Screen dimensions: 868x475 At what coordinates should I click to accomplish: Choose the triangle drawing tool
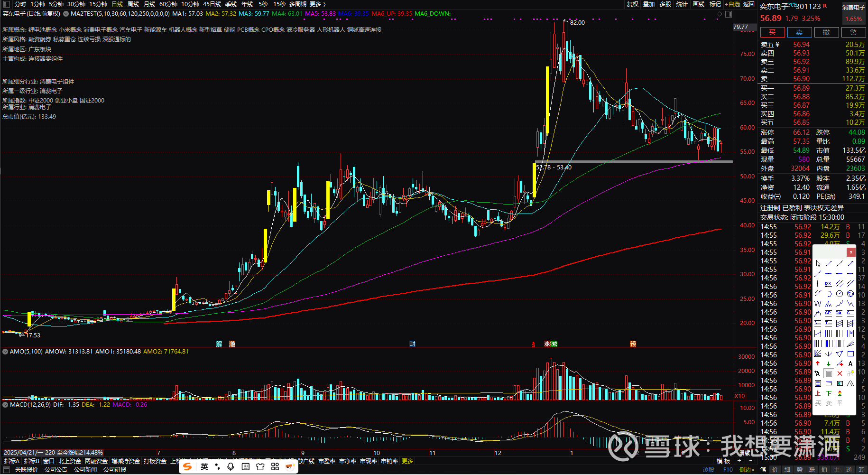[840, 354]
